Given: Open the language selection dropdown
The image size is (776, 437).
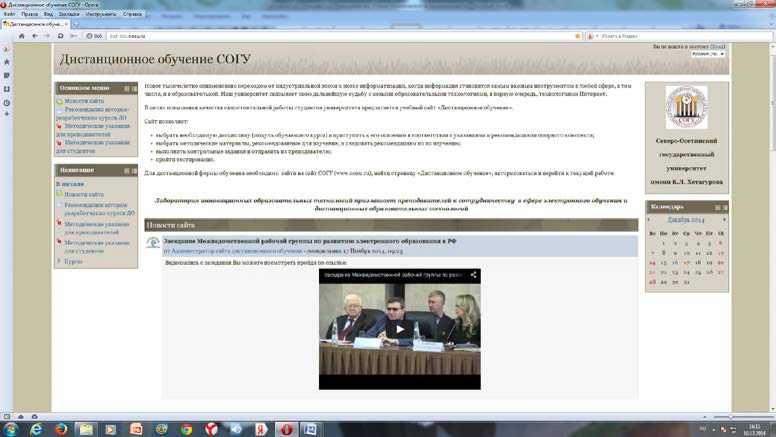Looking at the screenshot, I should pos(708,53).
